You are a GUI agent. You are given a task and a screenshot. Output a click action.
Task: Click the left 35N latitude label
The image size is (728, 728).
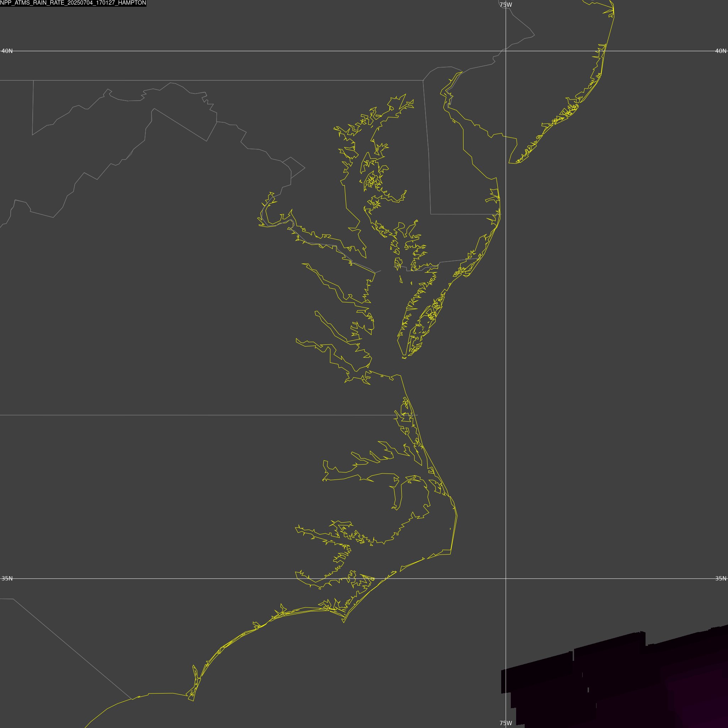[x=7, y=578]
